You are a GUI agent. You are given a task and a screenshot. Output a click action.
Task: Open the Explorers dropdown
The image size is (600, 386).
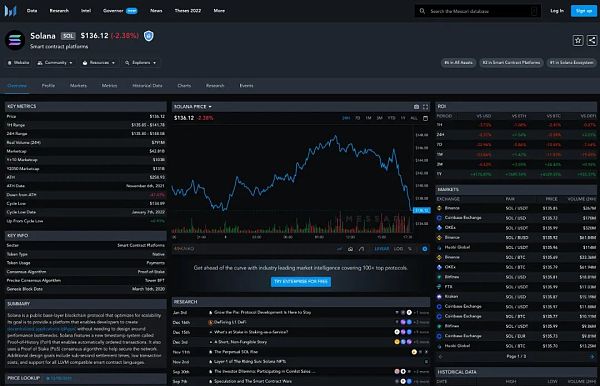(140, 63)
